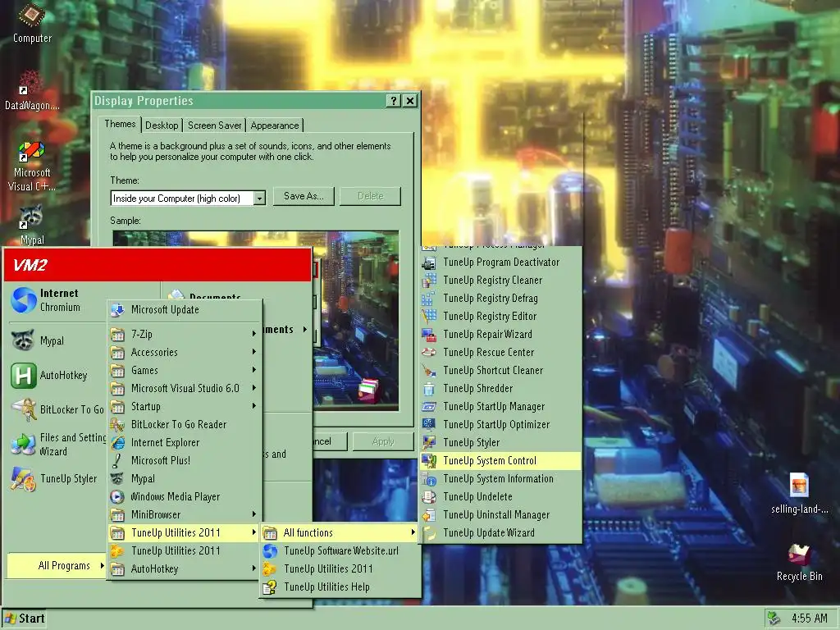Open the selling-land file on desktop

[x=799, y=494]
